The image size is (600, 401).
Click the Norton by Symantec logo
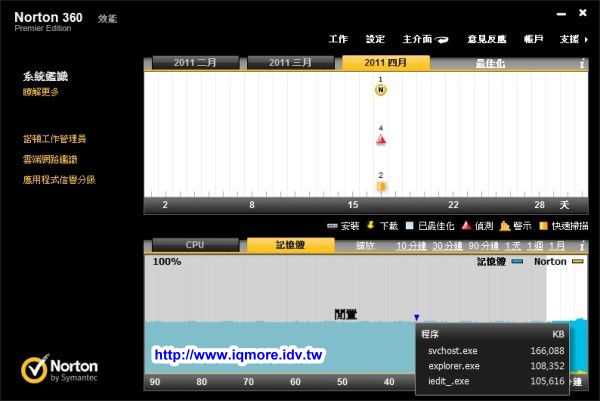coord(60,368)
